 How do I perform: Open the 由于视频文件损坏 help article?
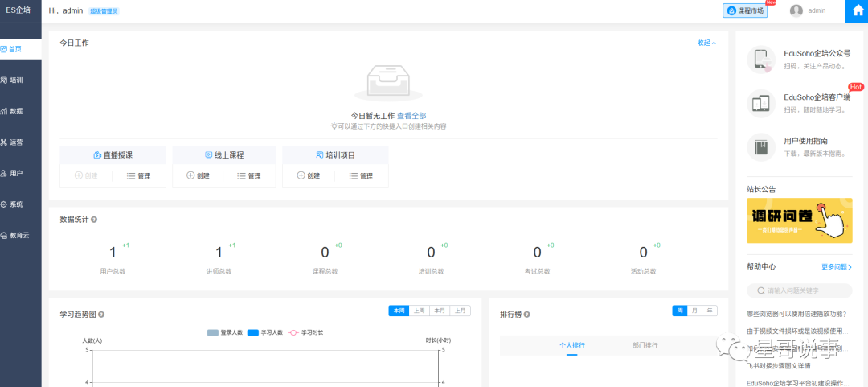tap(797, 331)
